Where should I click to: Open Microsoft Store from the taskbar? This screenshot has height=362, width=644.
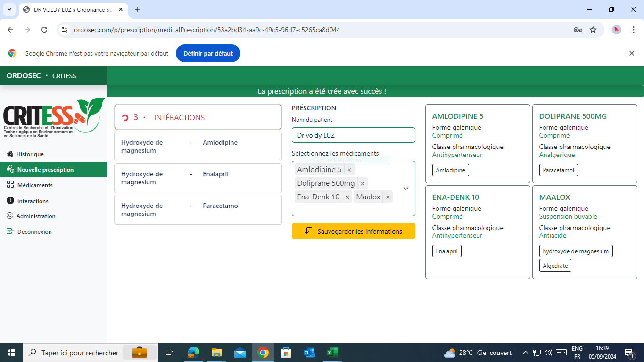point(286,353)
